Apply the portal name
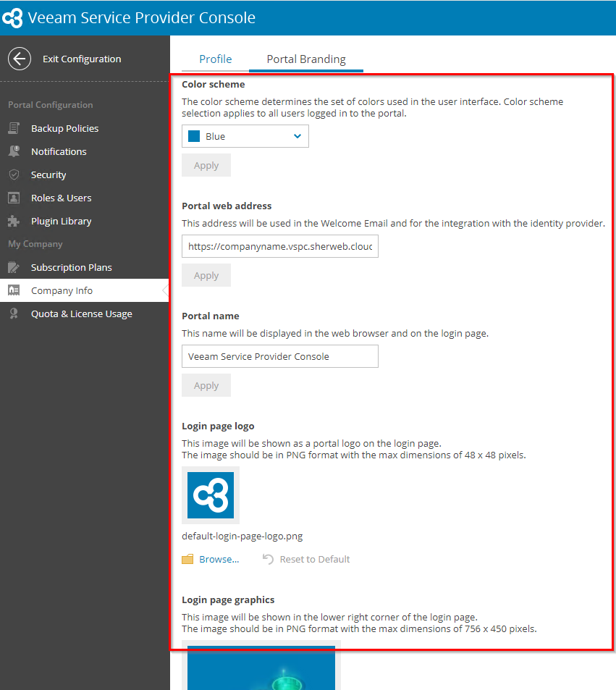The height and width of the screenshot is (690, 616). 206,385
